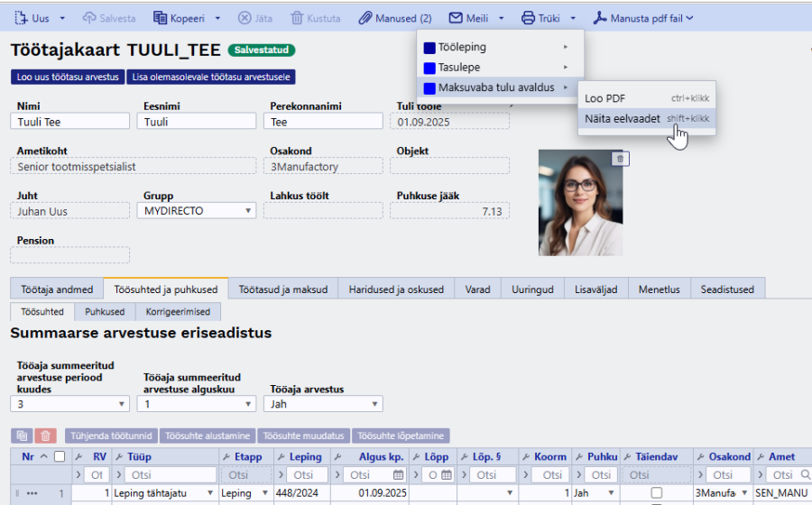This screenshot has width=812, height=505.
Task: Switch to the Töötasud ja maksud tab
Action: [x=282, y=289]
